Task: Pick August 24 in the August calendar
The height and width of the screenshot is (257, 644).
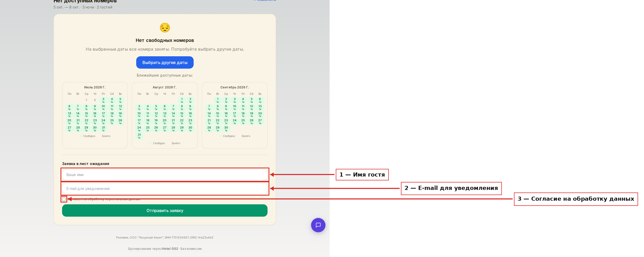Action: (139, 128)
